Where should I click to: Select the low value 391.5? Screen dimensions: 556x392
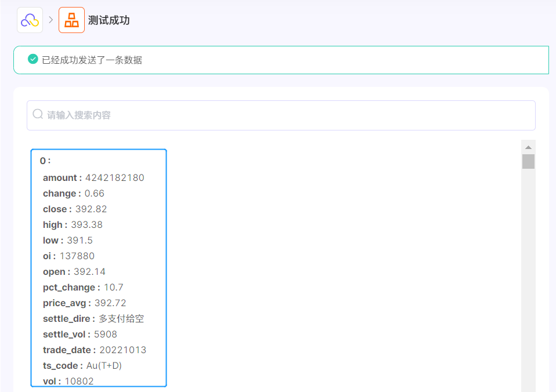(x=80, y=240)
